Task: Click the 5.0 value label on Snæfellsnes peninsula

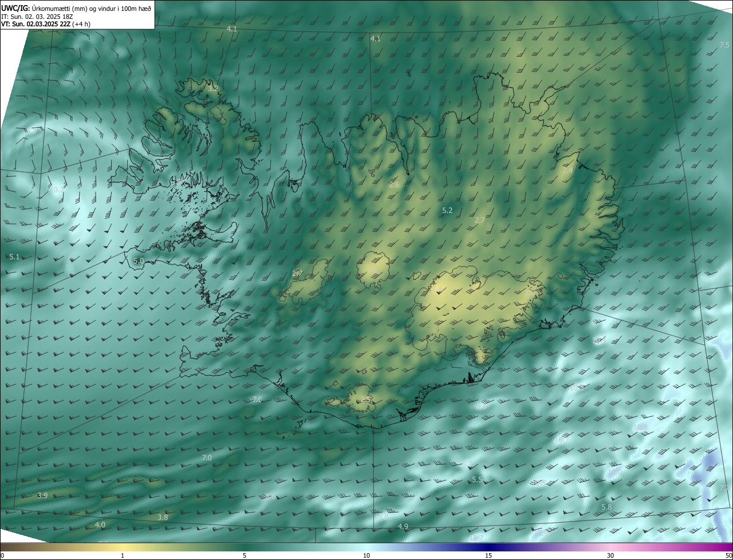Action: pos(139,261)
